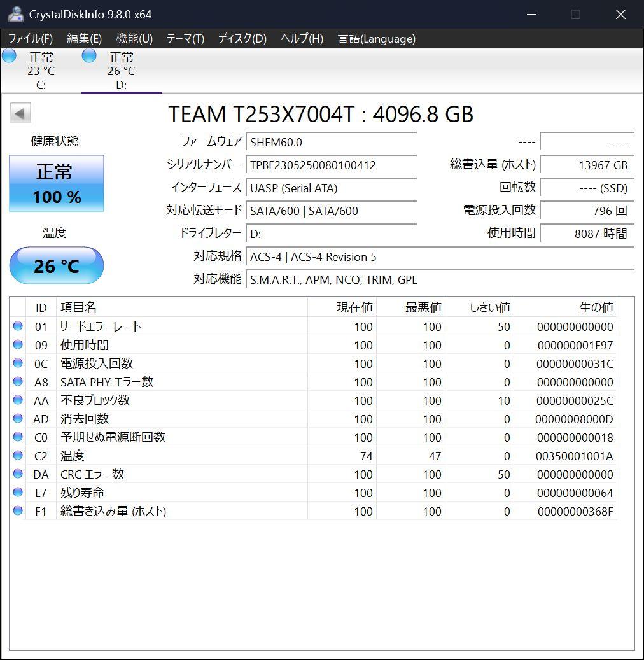Click the features field S.M.A.R.T., APM, NCQ
Viewport: 644px width, 660px height.
[x=440, y=279]
